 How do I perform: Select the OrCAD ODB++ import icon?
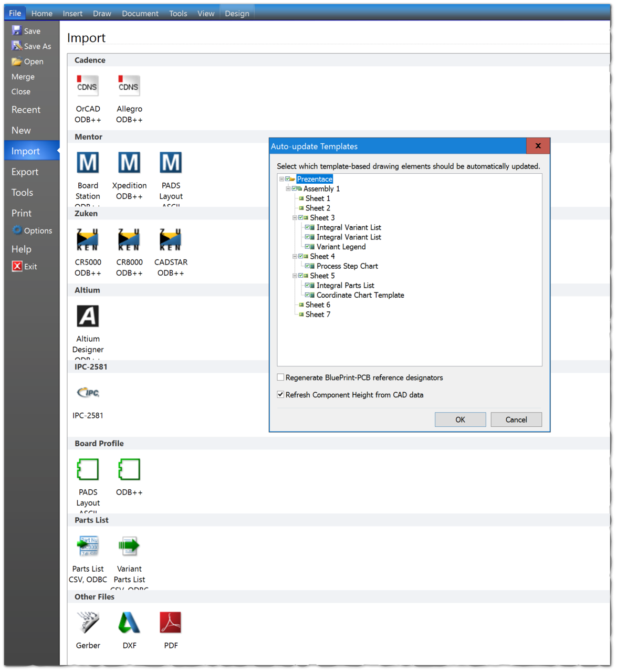(x=88, y=87)
